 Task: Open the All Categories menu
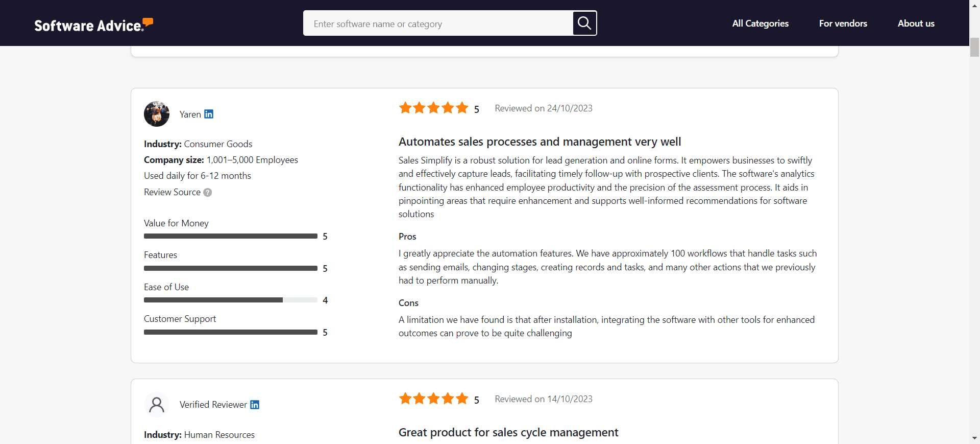pyautogui.click(x=760, y=24)
